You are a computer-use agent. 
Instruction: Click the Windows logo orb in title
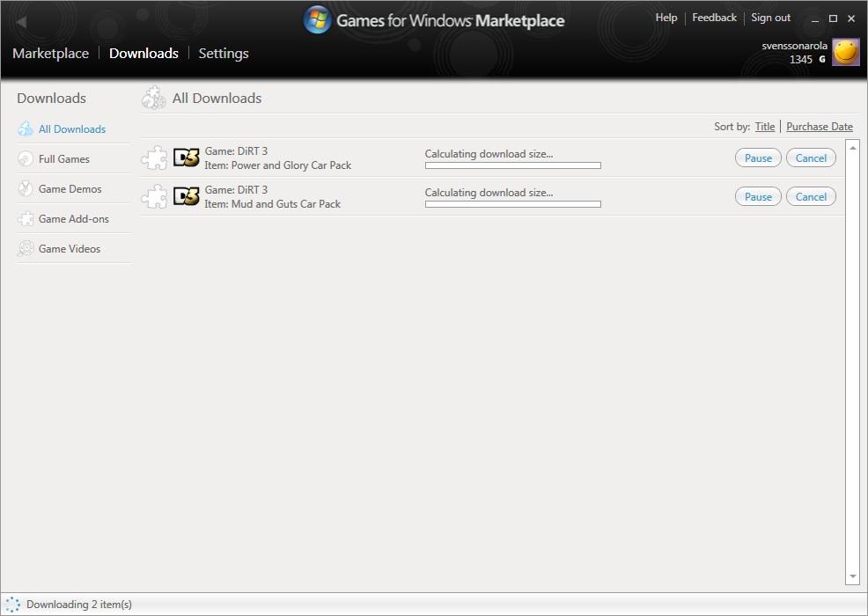pos(317,20)
